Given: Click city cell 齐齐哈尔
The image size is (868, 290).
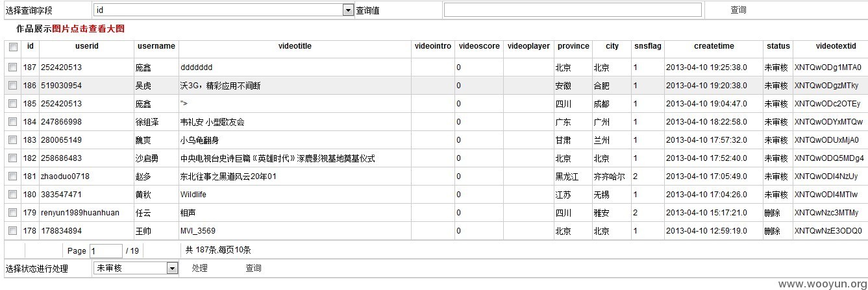Looking at the screenshot, I should coord(610,176).
